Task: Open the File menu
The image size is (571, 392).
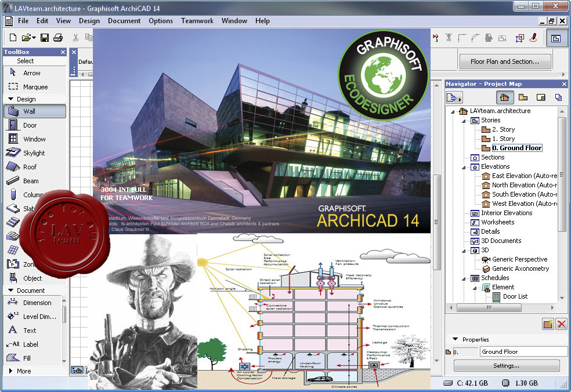Action: 23,21
